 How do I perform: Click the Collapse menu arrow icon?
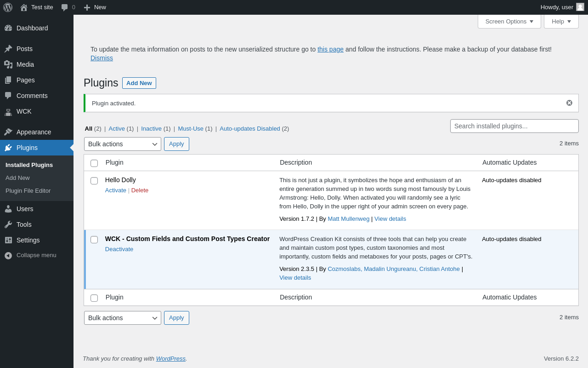(8, 255)
